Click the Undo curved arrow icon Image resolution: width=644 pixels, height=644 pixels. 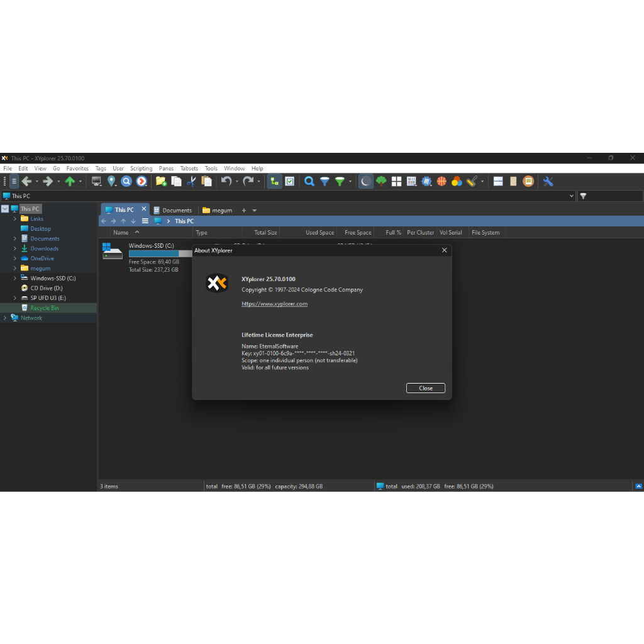tap(226, 182)
